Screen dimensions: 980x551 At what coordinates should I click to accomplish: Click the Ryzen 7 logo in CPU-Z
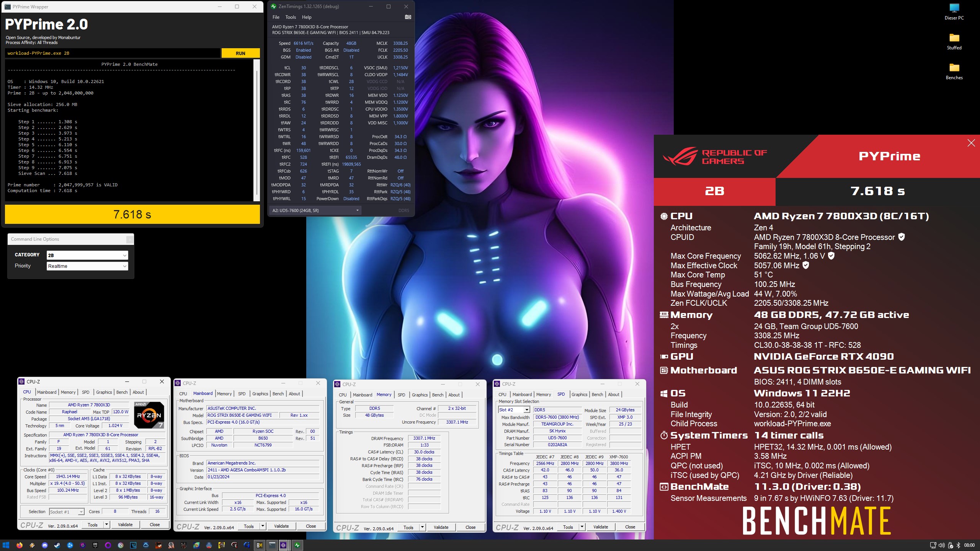(149, 415)
